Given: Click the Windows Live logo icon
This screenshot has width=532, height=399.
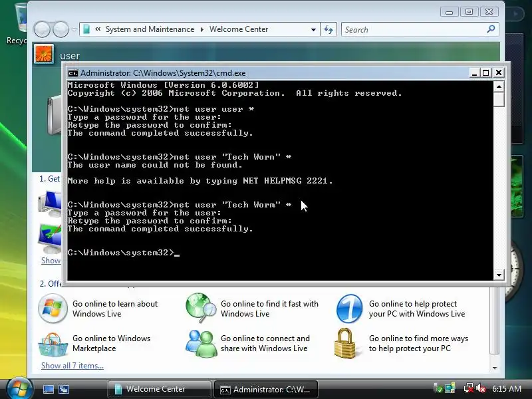Looking at the screenshot, I should [53, 309].
